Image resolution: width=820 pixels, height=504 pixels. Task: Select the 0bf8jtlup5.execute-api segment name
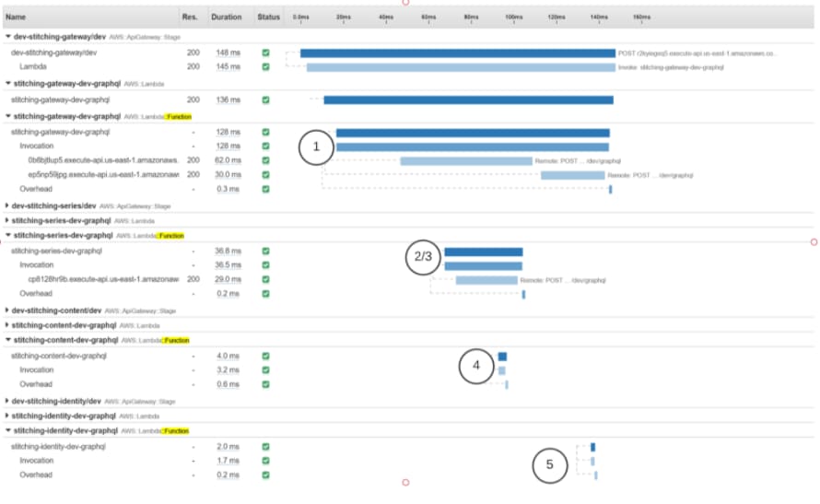click(x=103, y=160)
